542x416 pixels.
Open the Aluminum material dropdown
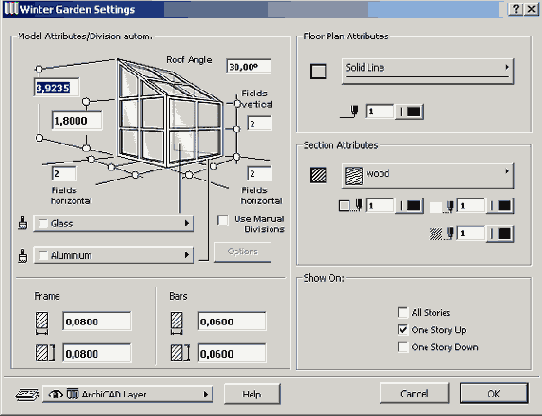pos(113,255)
